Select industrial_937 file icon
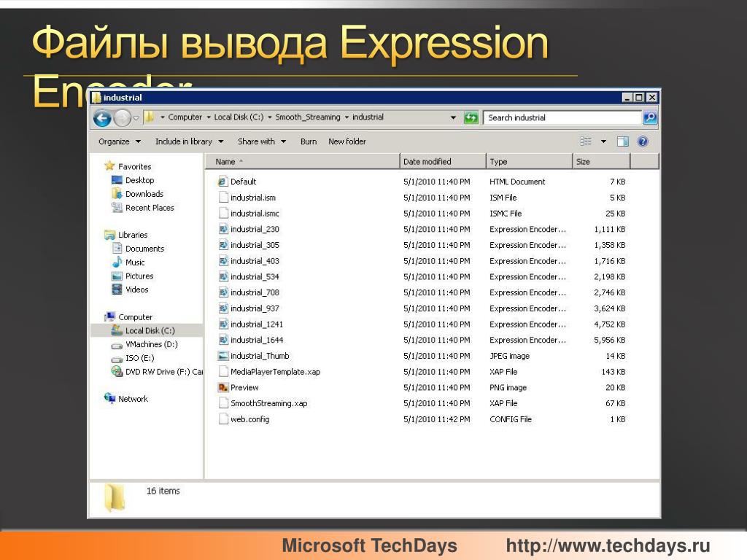The image size is (747, 560). (x=222, y=308)
